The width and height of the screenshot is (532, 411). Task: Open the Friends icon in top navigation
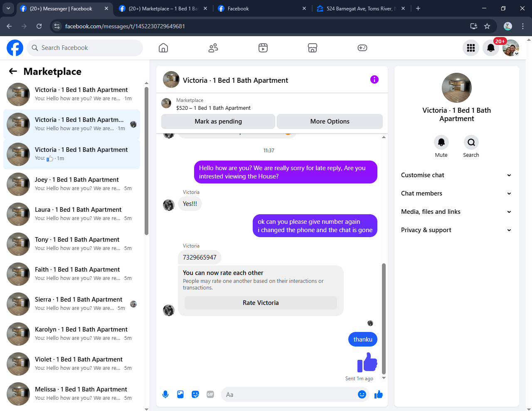click(x=213, y=48)
